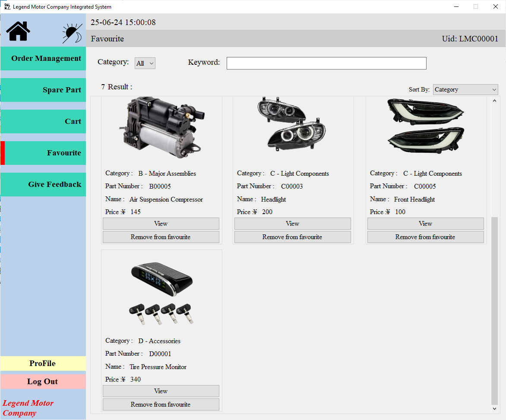Open the Spare Part section
Image resolution: width=506 pixels, height=420 pixels.
pos(43,90)
